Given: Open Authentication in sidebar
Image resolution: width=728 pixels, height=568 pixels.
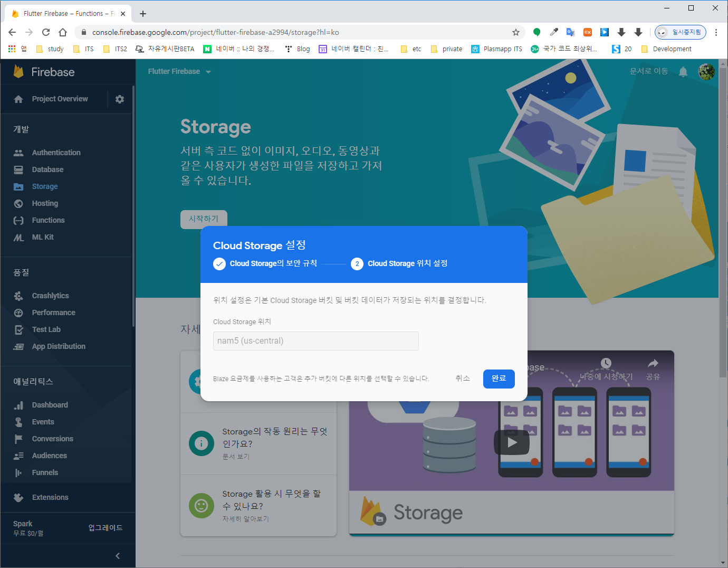Looking at the screenshot, I should pyautogui.click(x=56, y=153).
